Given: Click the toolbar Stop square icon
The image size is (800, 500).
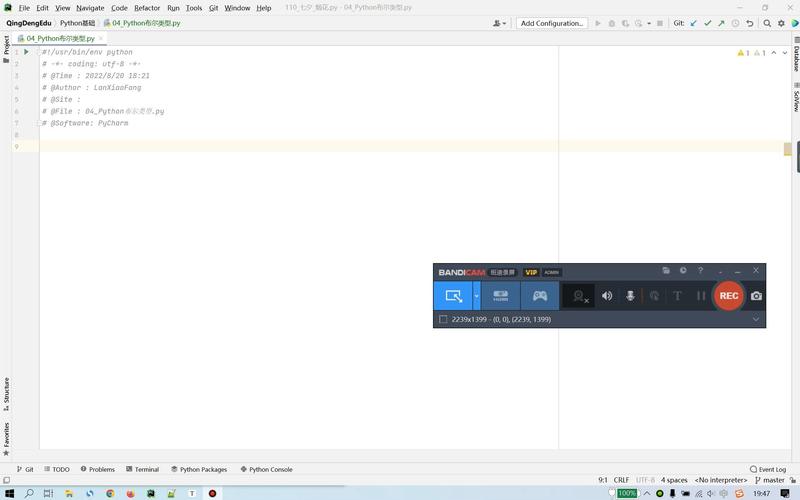Looking at the screenshot, I should coord(660,23).
